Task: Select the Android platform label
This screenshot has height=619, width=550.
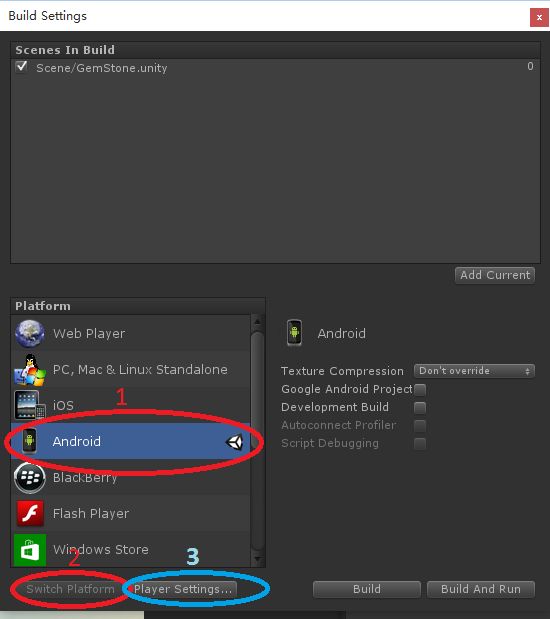Action: click(x=77, y=441)
